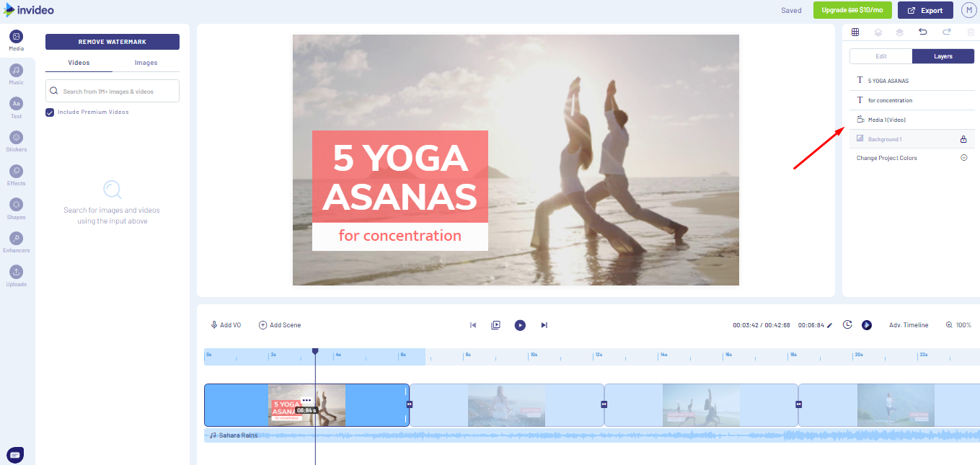Unlock the Background 1 layer
The width and height of the screenshot is (980, 465).
click(964, 138)
